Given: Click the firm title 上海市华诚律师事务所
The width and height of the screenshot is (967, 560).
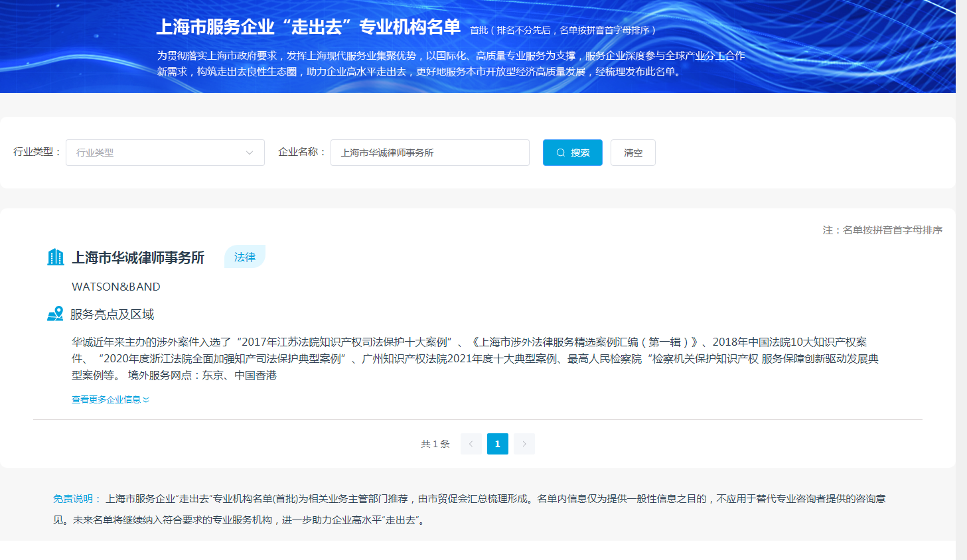Looking at the screenshot, I should tap(138, 257).
